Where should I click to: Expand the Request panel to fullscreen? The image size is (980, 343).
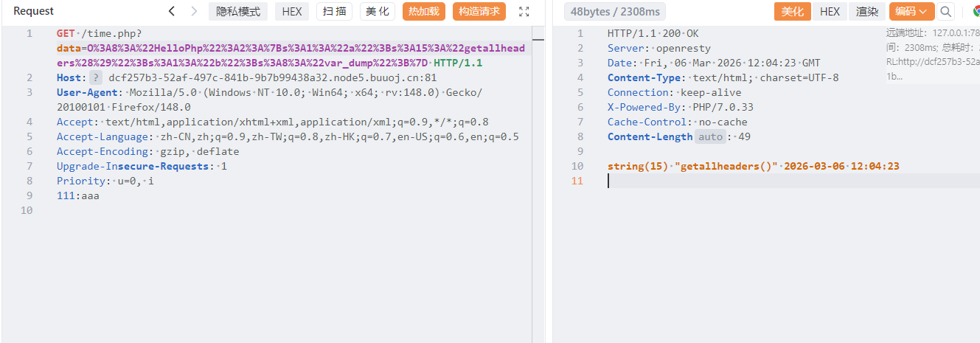pyautogui.click(x=524, y=11)
